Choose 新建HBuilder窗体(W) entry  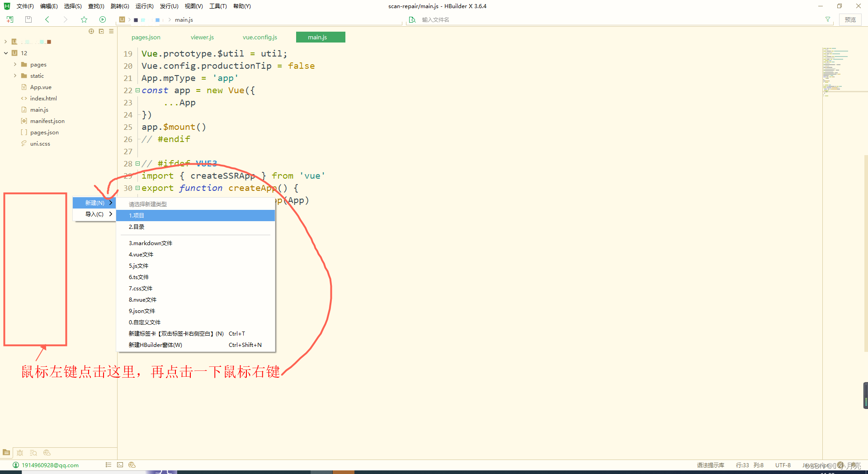(196, 345)
